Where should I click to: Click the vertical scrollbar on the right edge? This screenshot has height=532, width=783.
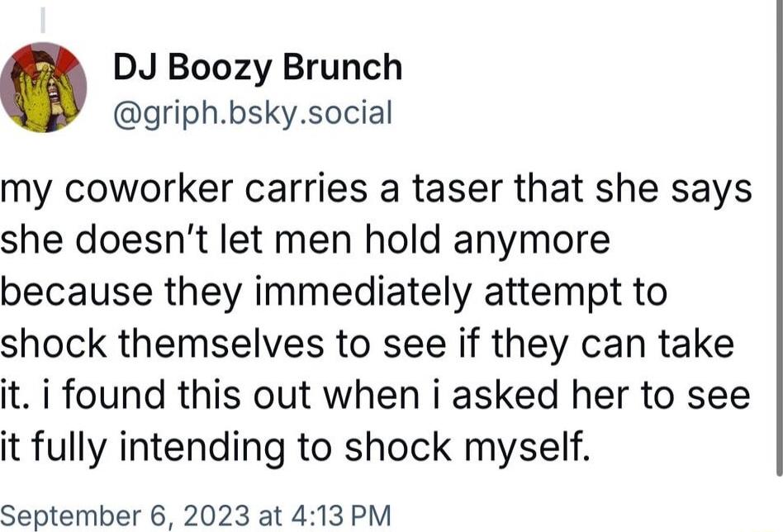(x=779, y=240)
